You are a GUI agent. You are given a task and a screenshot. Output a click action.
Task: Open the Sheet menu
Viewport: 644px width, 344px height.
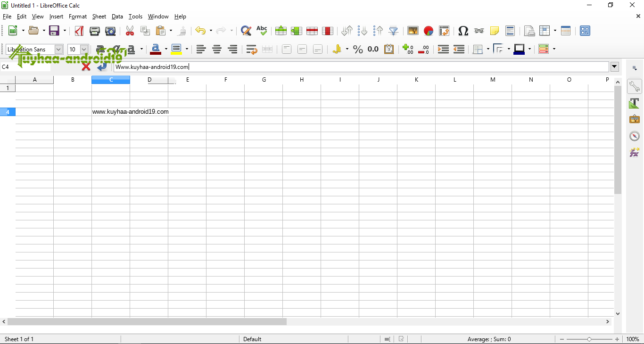click(x=99, y=17)
